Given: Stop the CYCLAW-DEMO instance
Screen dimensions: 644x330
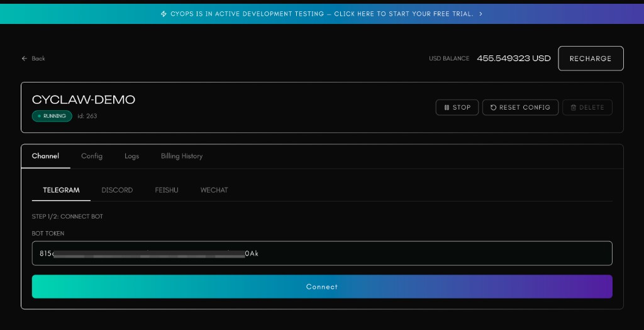Looking at the screenshot, I should [x=457, y=108].
